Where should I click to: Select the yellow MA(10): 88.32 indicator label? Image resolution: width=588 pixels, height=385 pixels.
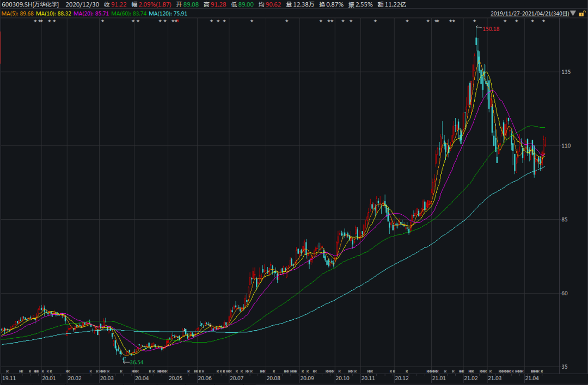pyautogui.click(x=53, y=14)
